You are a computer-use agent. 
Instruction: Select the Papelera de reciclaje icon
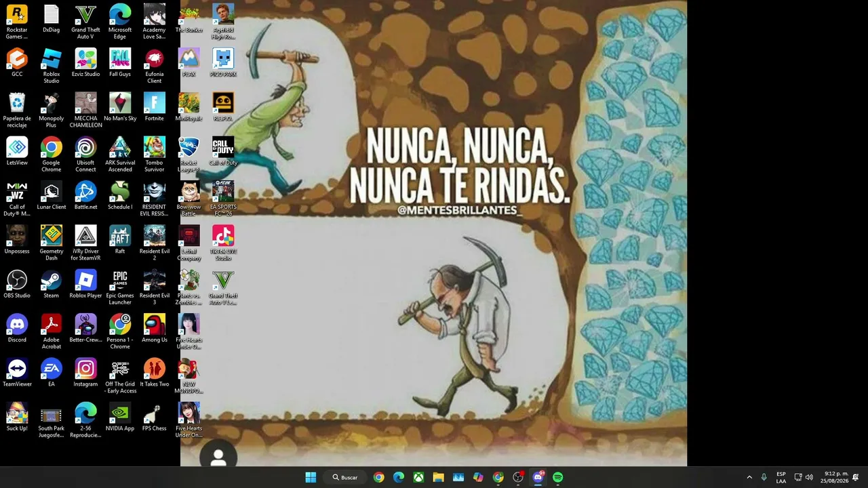(17, 110)
